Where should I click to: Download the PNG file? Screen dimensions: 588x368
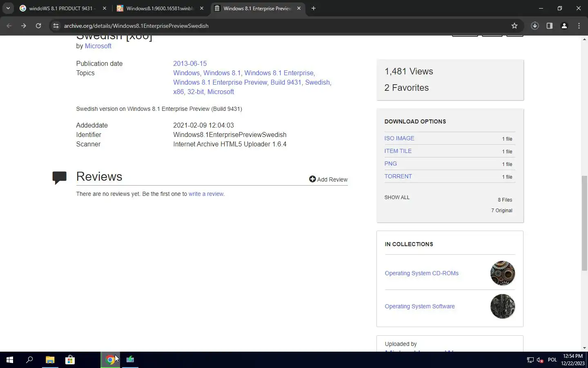[390, 164]
